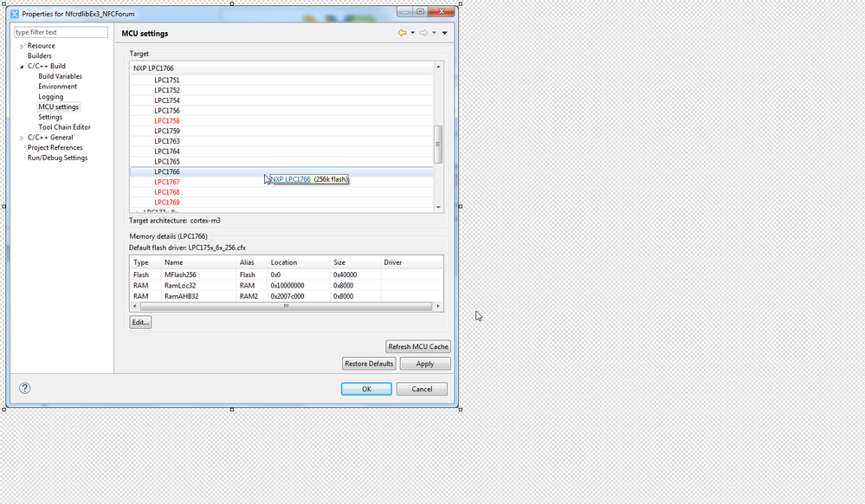
Task: Click the Name column header
Action: click(x=198, y=262)
